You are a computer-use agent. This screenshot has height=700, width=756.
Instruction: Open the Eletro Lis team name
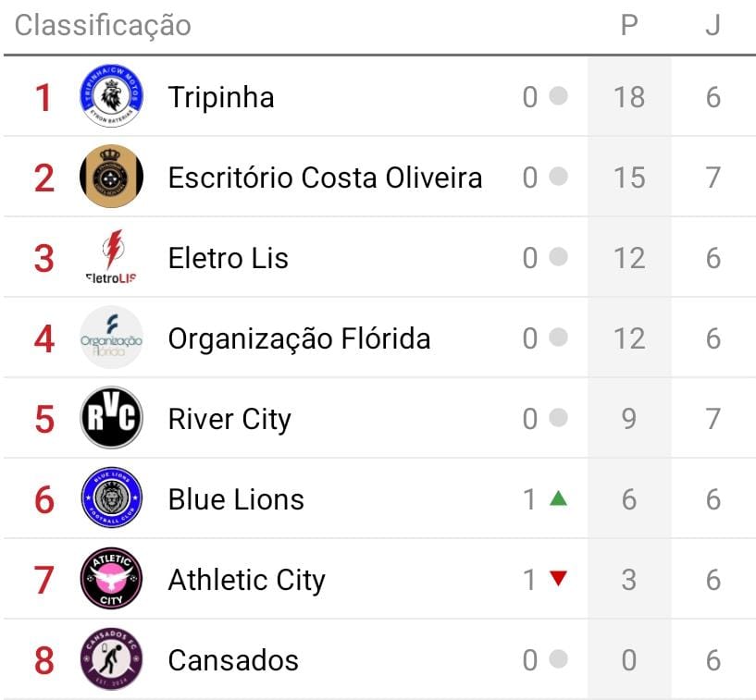coord(228,258)
